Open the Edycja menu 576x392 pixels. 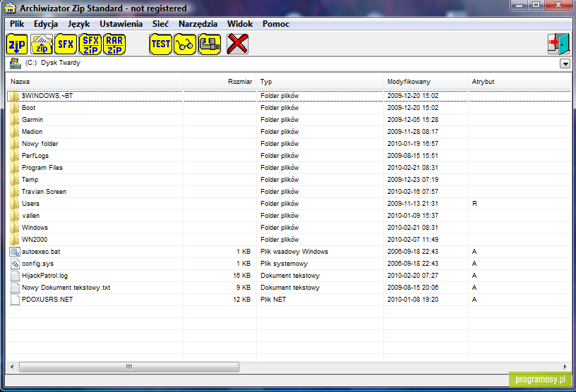click(x=46, y=24)
